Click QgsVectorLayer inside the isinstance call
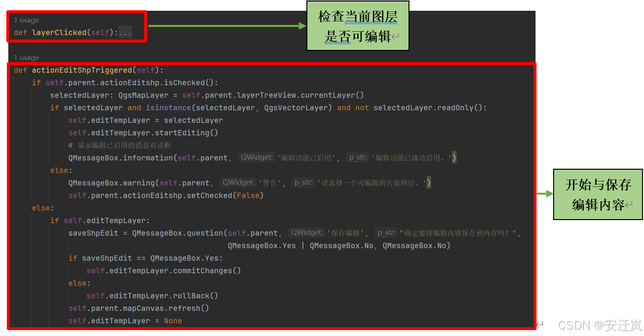The height and width of the screenshot is (336, 644). click(298, 108)
